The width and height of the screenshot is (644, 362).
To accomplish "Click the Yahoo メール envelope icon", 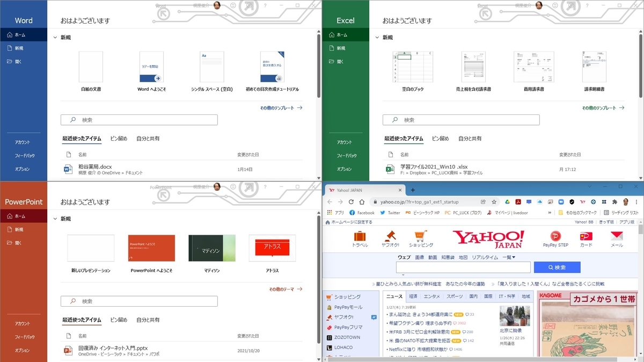I will click(x=617, y=236).
